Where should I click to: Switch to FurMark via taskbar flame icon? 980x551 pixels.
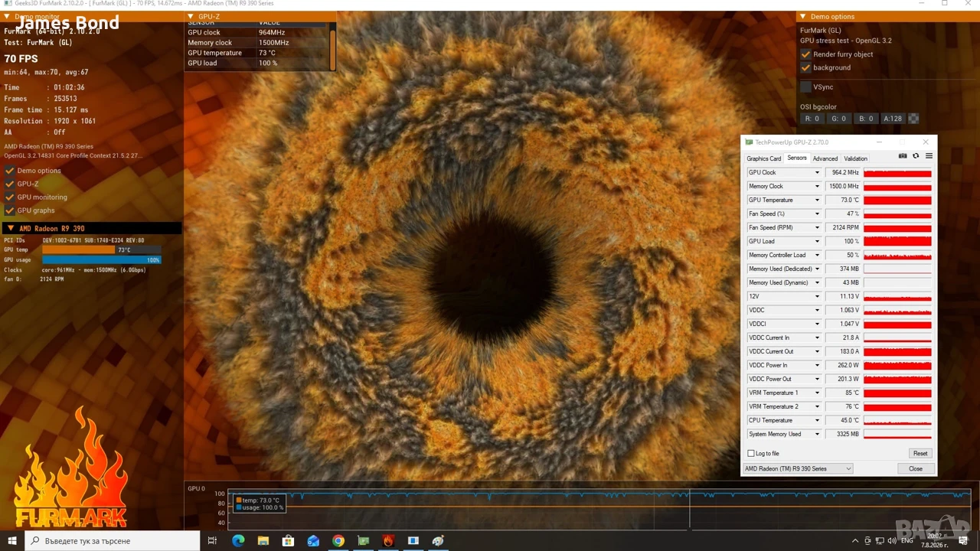(x=388, y=541)
